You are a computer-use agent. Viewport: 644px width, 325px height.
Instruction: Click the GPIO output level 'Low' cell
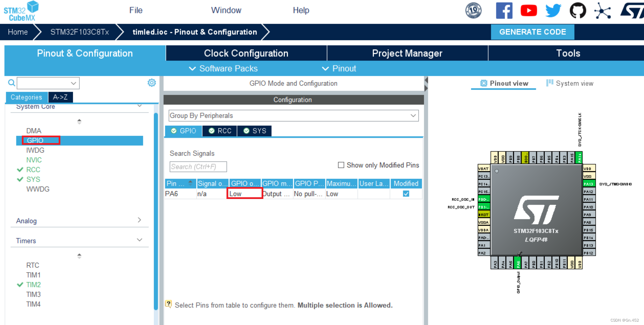pos(245,194)
